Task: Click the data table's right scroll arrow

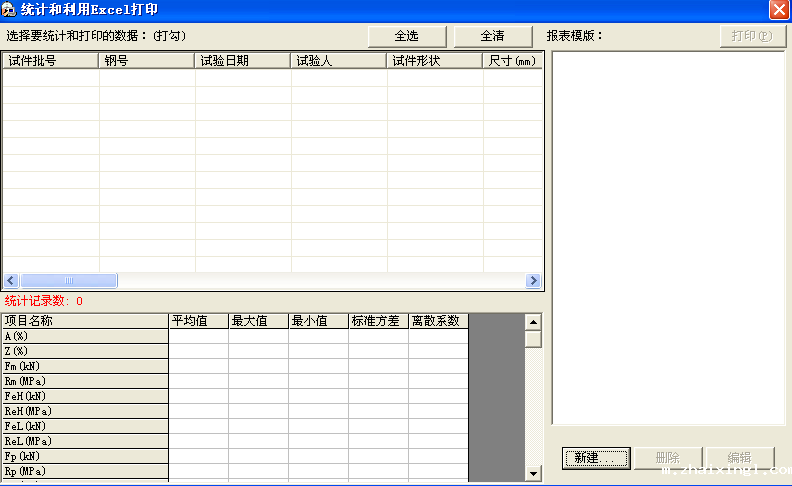Action: (534, 281)
